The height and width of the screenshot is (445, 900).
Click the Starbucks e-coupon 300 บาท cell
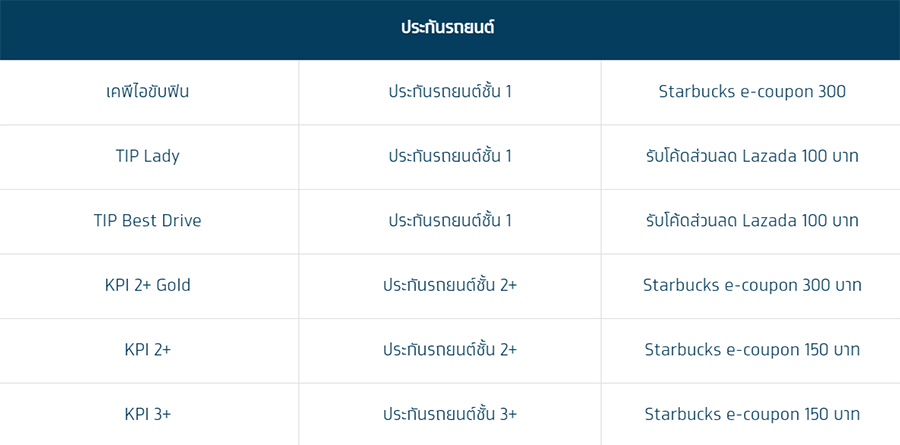tap(752, 285)
